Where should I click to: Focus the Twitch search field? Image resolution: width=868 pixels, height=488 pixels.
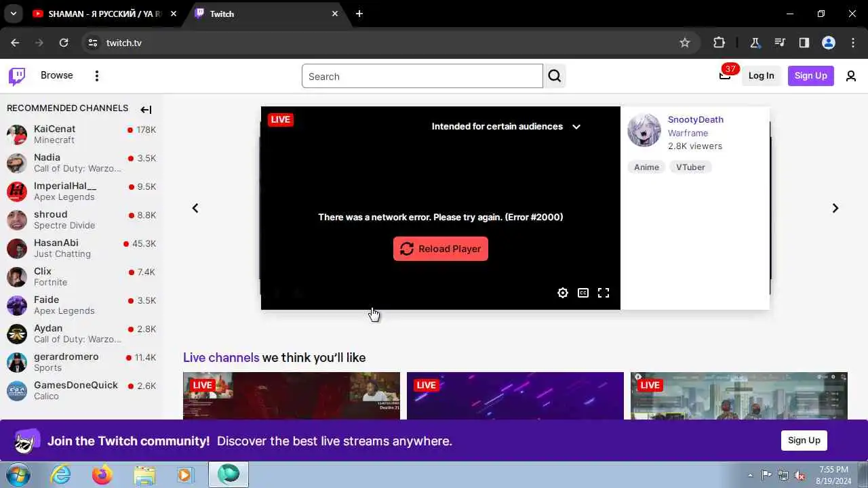pos(422,76)
